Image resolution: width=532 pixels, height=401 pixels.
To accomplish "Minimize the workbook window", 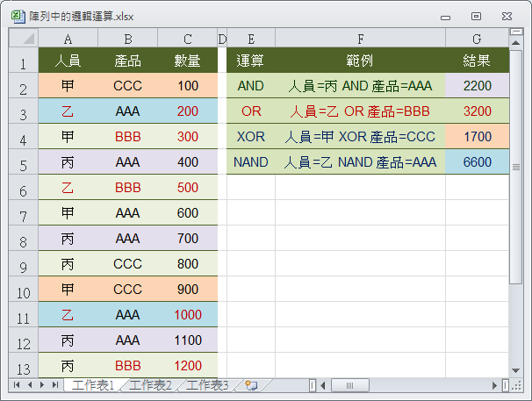I will click(x=445, y=17).
